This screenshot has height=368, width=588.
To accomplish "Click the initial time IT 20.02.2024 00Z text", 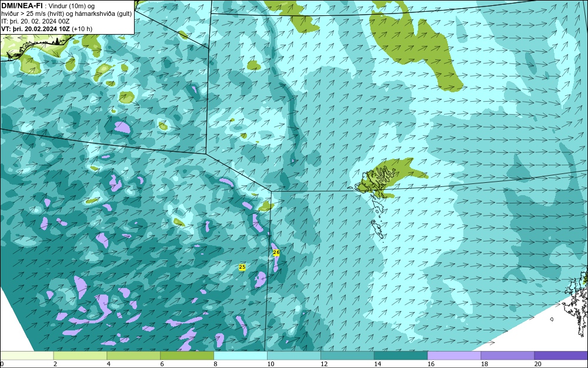I will click(x=36, y=21).
